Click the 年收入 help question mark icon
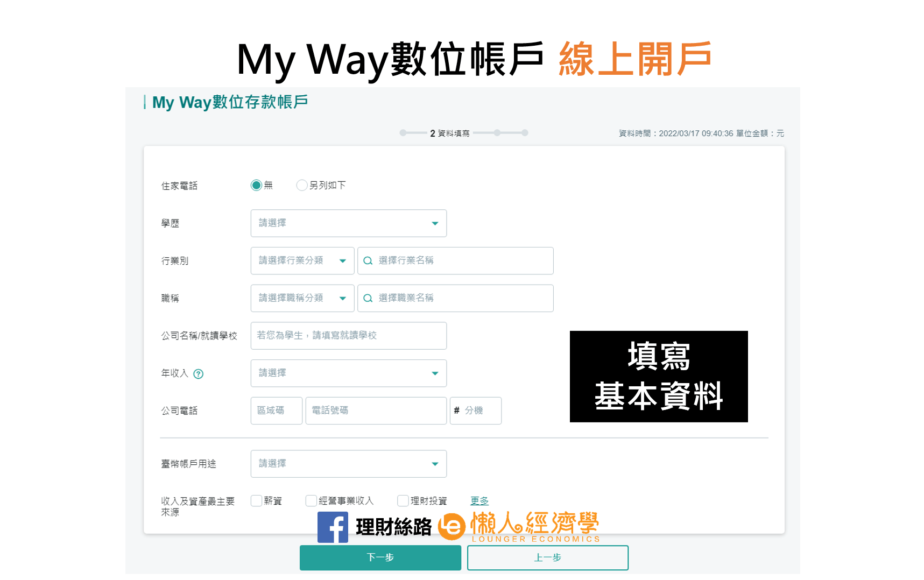 199,374
